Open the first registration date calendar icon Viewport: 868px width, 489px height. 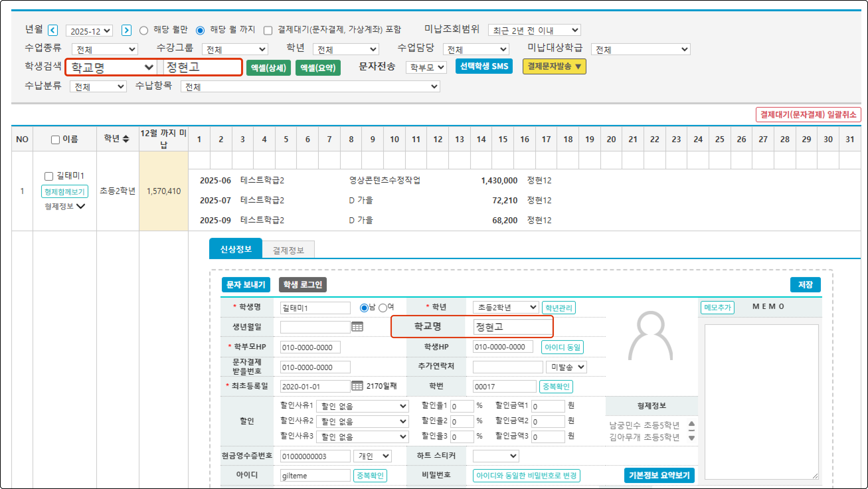(x=357, y=386)
